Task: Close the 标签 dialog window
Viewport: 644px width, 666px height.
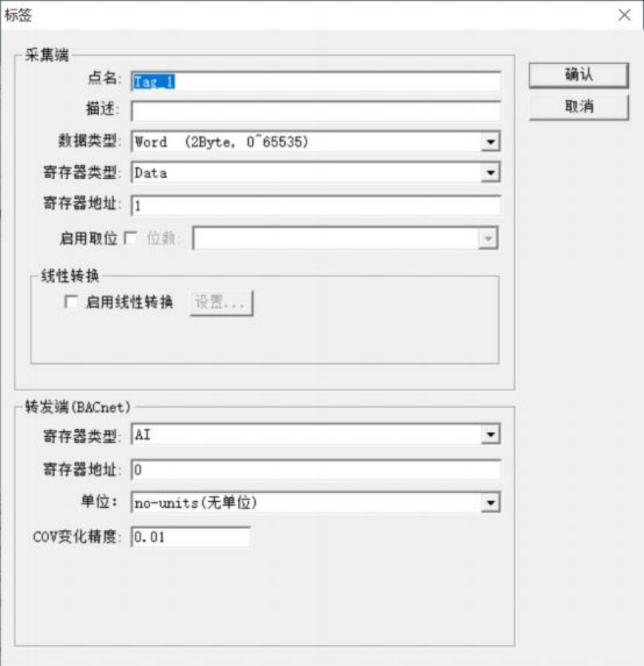Action: (x=625, y=15)
